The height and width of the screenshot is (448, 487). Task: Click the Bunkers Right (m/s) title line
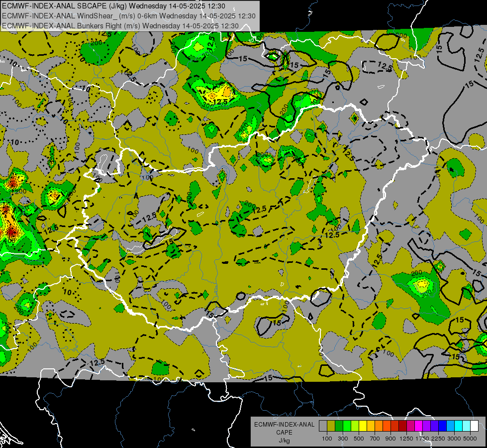tap(120, 26)
